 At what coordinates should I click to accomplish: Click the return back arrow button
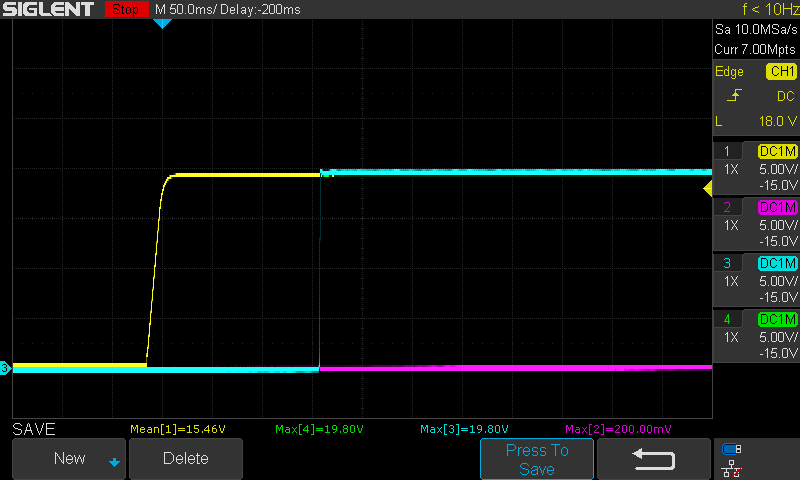coord(654,459)
